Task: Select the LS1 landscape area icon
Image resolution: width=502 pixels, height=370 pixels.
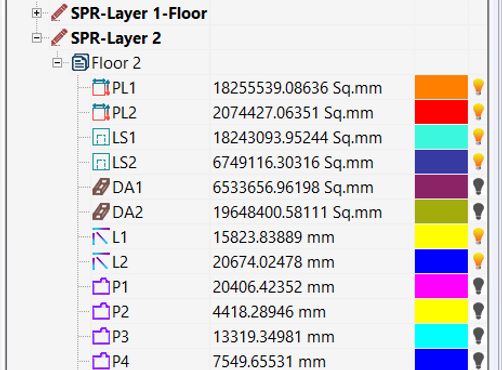Action: pyautogui.click(x=101, y=137)
